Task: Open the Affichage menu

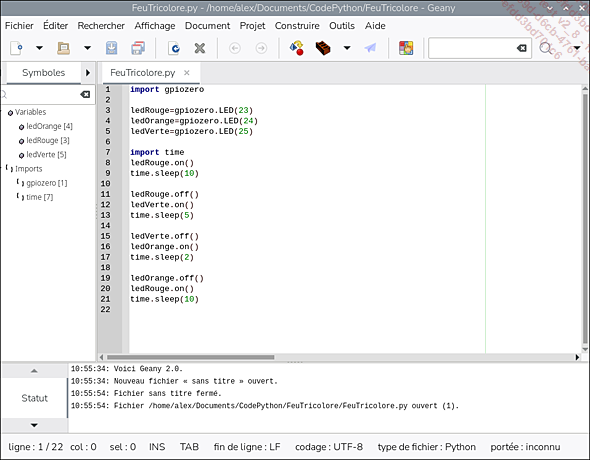Action: point(155,26)
